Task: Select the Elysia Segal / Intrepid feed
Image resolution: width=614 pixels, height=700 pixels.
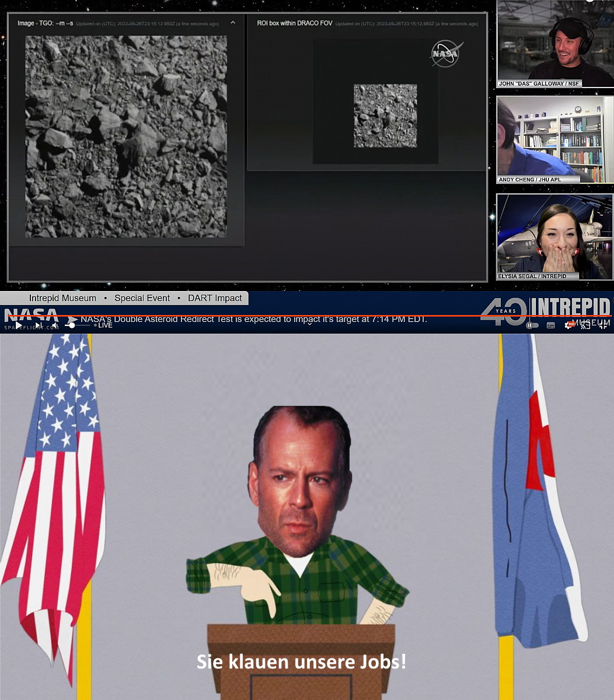Action: pyautogui.click(x=554, y=236)
